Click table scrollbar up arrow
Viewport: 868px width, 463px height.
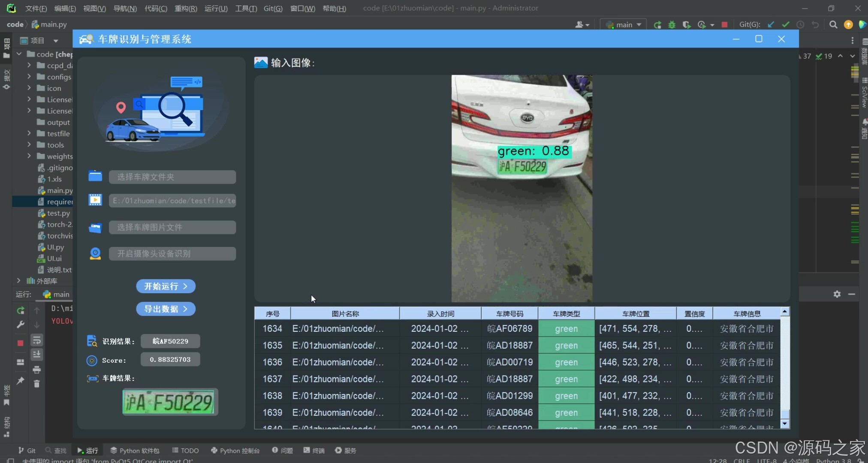[x=784, y=312]
